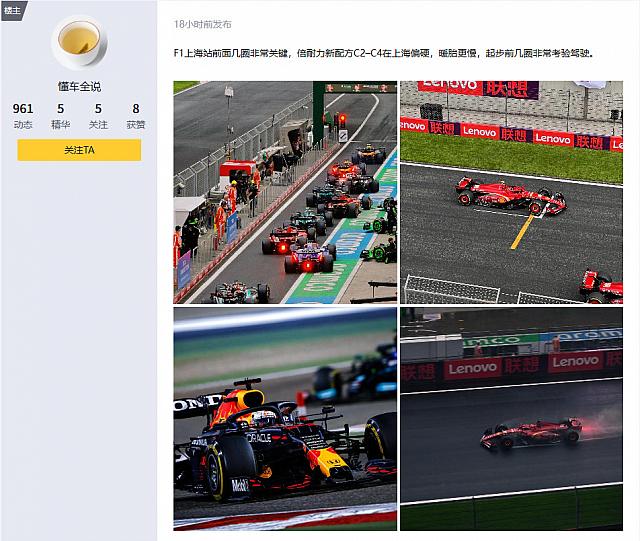The width and height of the screenshot is (640, 541).
Task: Open the Ferrari on wet track photo
Action: tap(511, 418)
